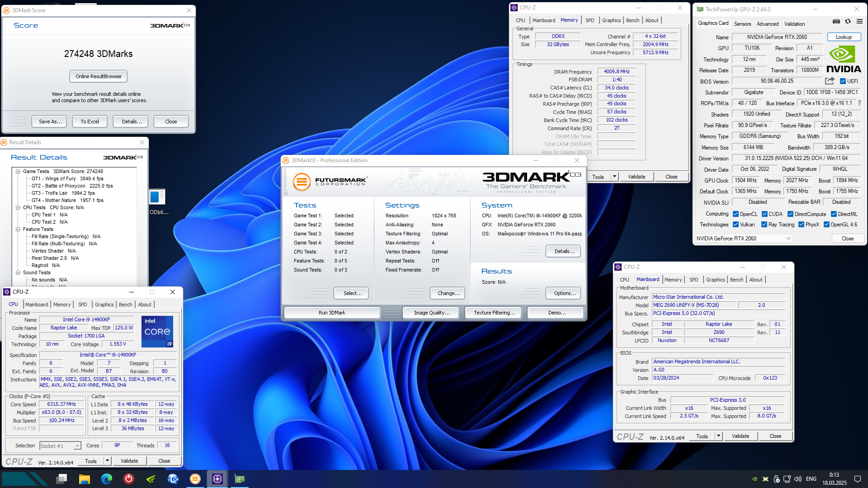Click the Run 3DMark button

tap(332, 313)
